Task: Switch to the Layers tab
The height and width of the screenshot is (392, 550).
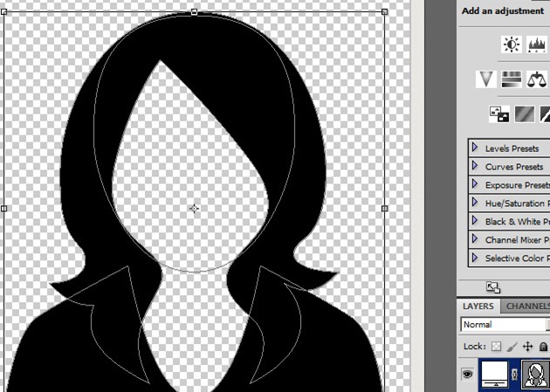Action: click(x=478, y=306)
